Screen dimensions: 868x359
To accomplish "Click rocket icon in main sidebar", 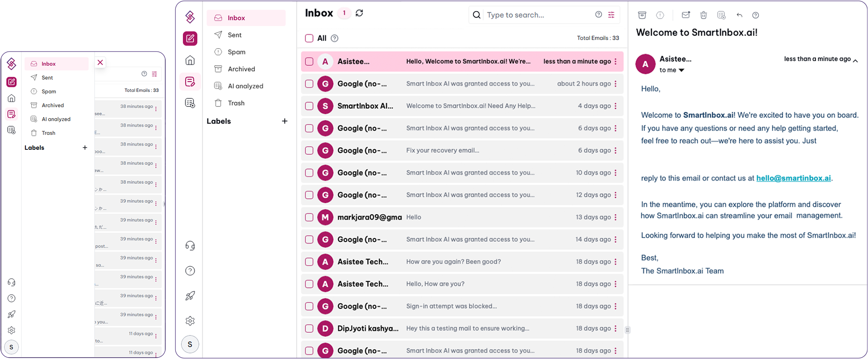I will point(190,296).
